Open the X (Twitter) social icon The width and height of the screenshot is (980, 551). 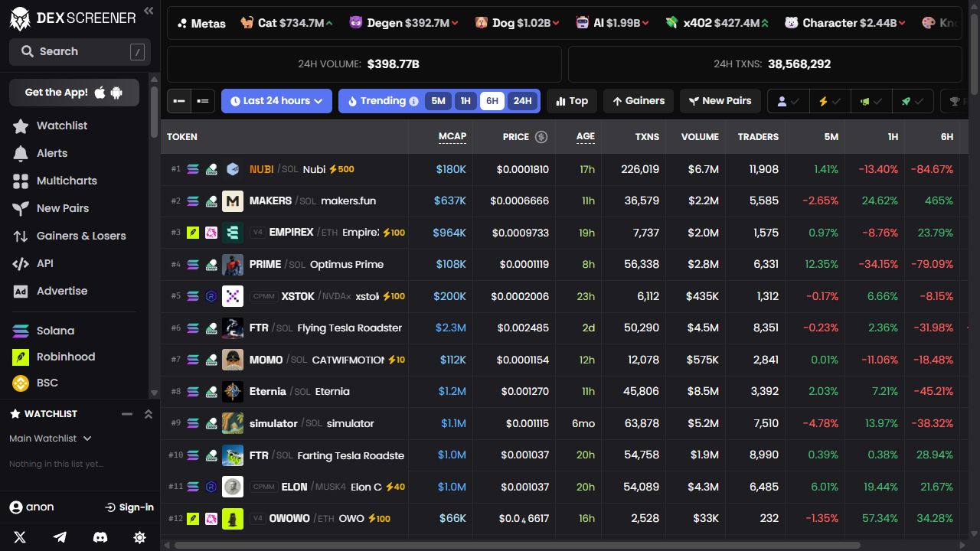coord(20,537)
